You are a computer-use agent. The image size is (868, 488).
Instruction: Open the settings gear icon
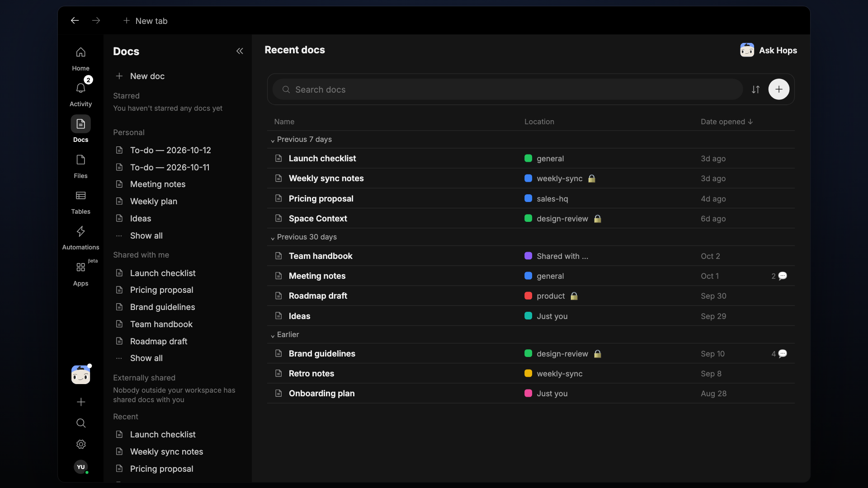(81, 444)
